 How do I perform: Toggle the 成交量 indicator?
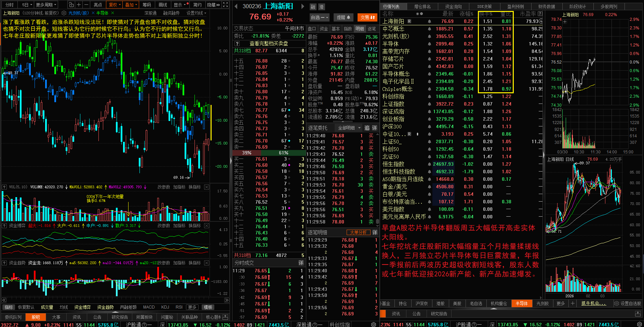point(47,307)
